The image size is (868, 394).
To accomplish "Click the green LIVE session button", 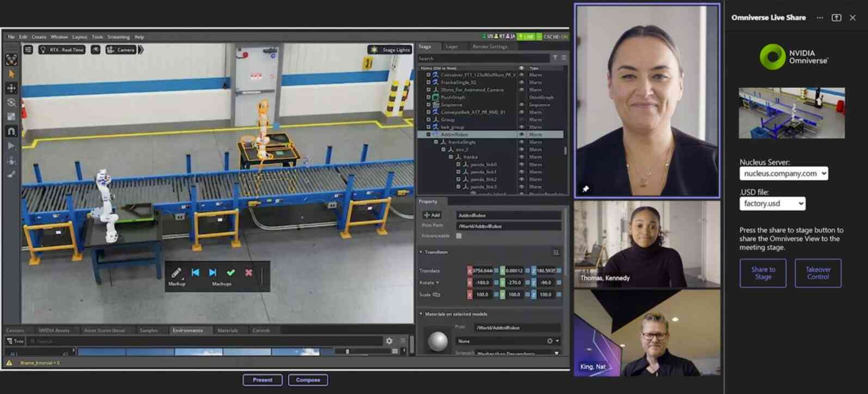I will (526, 37).
